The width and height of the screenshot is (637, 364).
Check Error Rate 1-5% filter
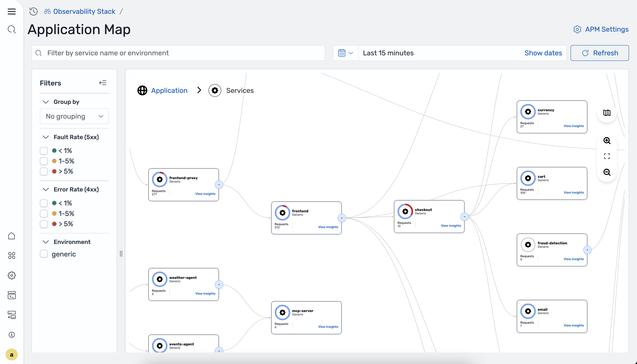click(44, 213)
